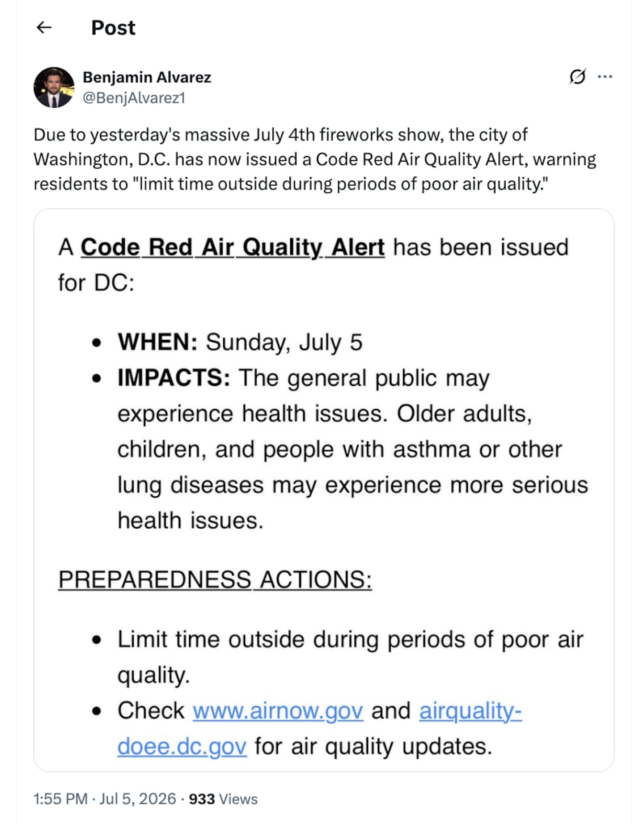Screen dimensions: 644x824
Task: Click the word Check before airnow link
Action: tap(151, 710)
